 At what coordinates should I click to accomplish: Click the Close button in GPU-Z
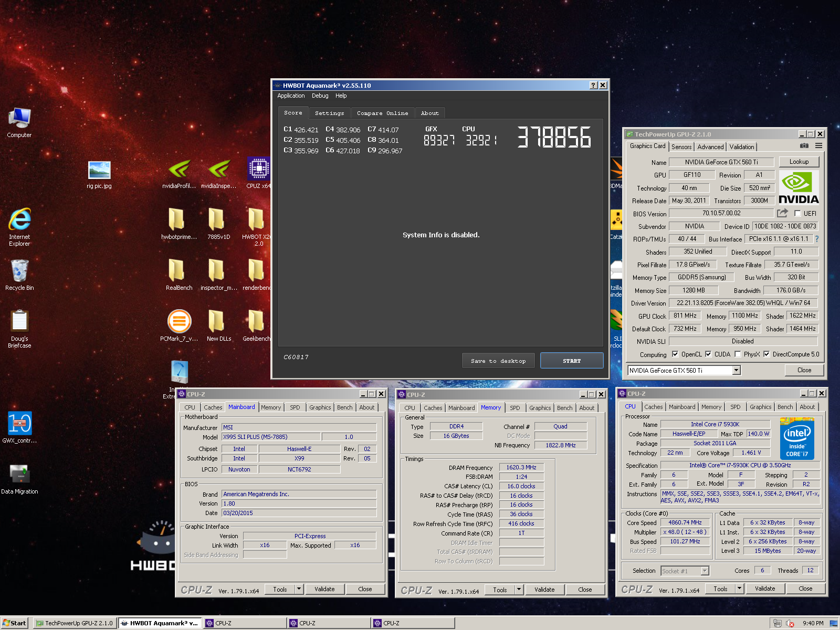[804, 370]
